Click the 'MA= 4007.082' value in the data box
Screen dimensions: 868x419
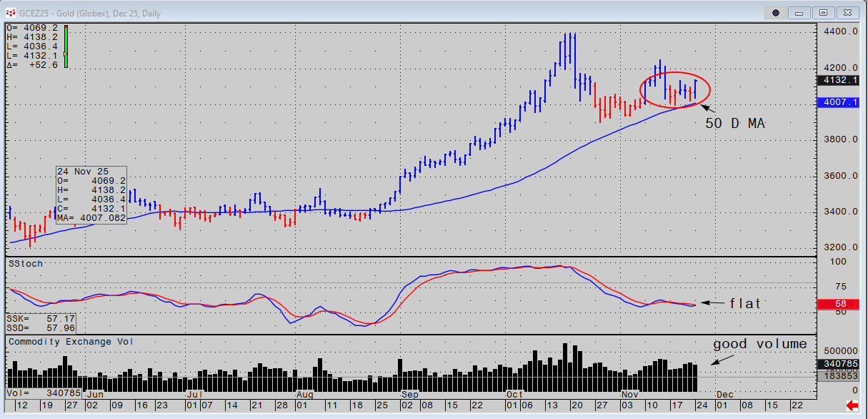pyautogui.click(x=92, y=218)
